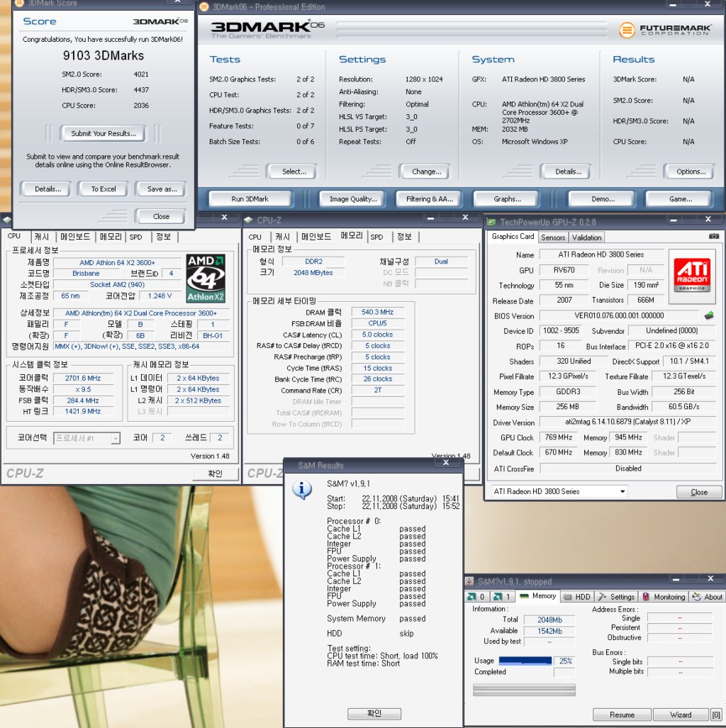Viewport: 726px width, 728px height.
Task: Click the GPU Clock 769 MHz field
Action: (x=558, y=437)
